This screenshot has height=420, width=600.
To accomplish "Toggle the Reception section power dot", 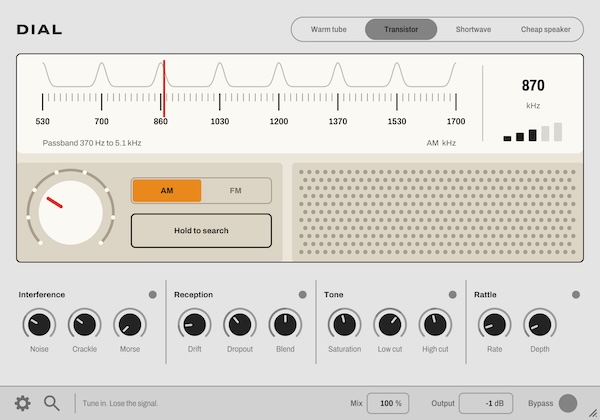I will (303, 295).
